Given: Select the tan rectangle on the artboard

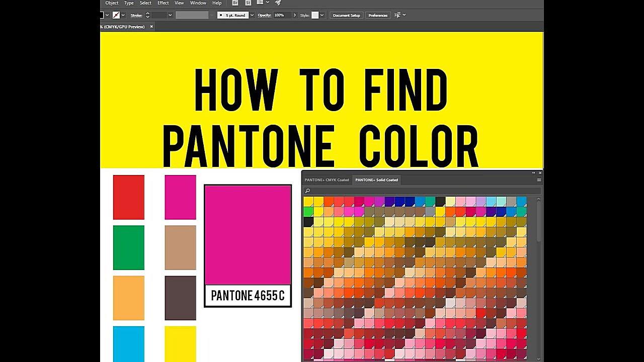Looking at the screenshot, I should point(181,247).
